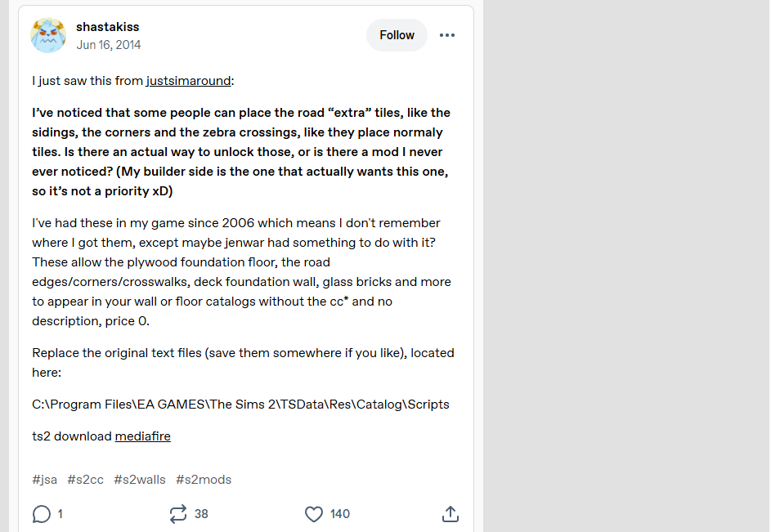Open the mediafire download link
The image size is (771, 532).
tap(142, 436)
